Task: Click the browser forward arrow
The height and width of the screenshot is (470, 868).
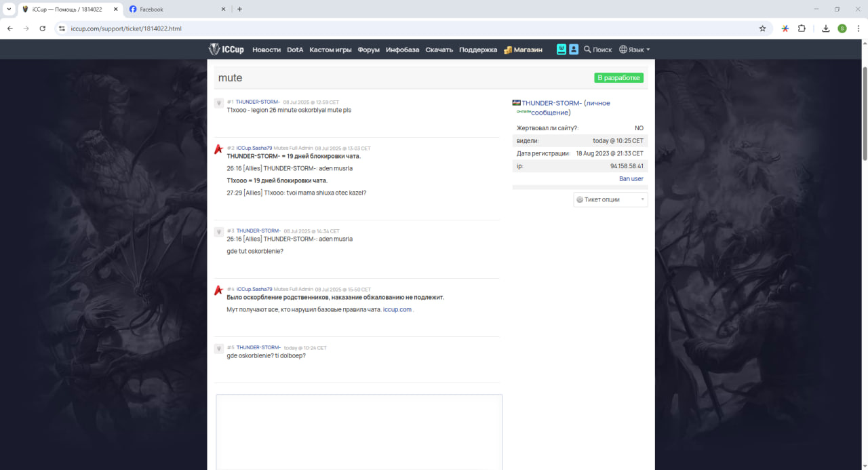Action: pyautogui.click(x=26, y=28)
